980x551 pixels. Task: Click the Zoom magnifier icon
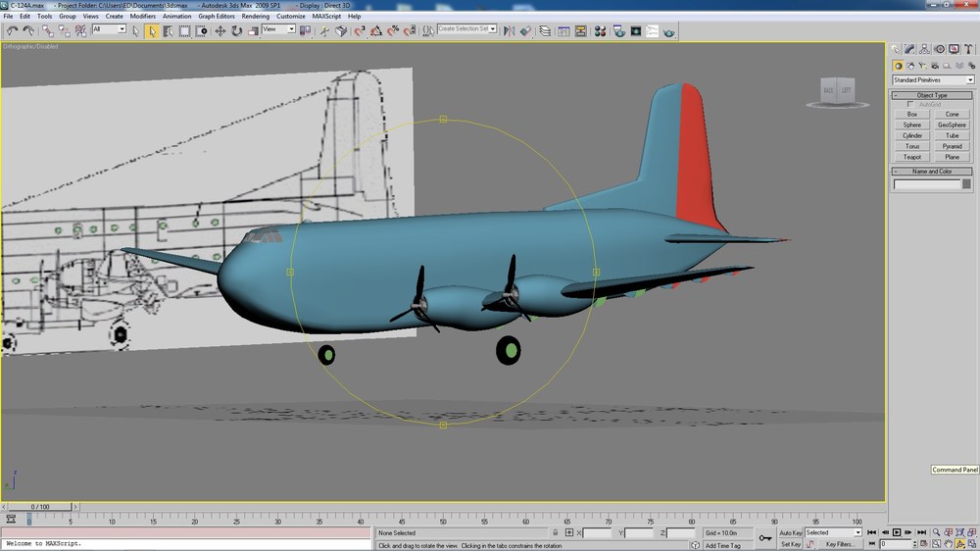(936, 533)
